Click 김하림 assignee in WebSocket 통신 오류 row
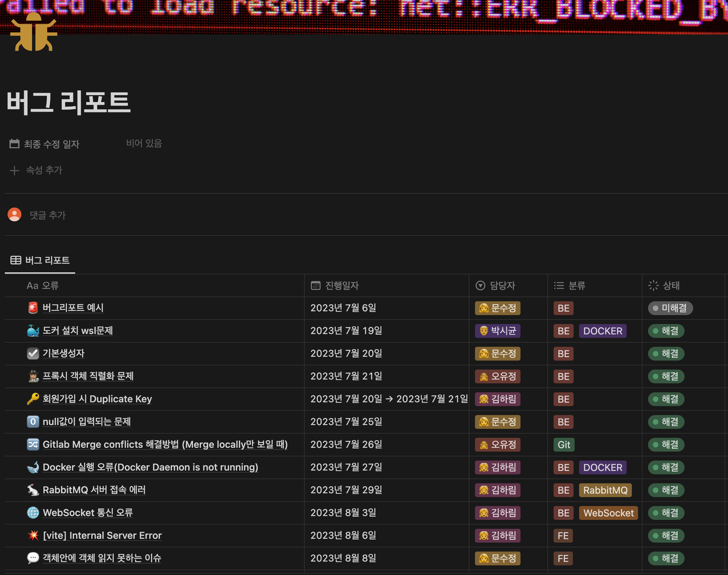Image resolution: width=728 pixels, height=575 pixels. tap(498, 513)
